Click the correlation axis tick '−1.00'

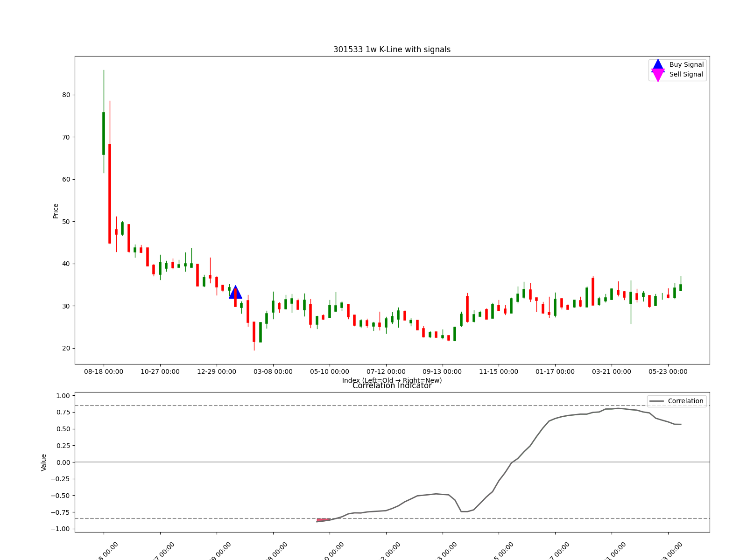tap(61, 529)
